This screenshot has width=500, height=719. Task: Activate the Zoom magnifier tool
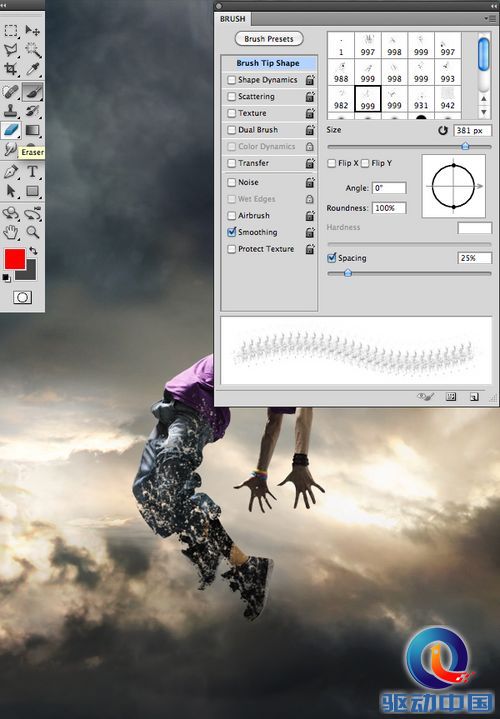pos(33,232)
